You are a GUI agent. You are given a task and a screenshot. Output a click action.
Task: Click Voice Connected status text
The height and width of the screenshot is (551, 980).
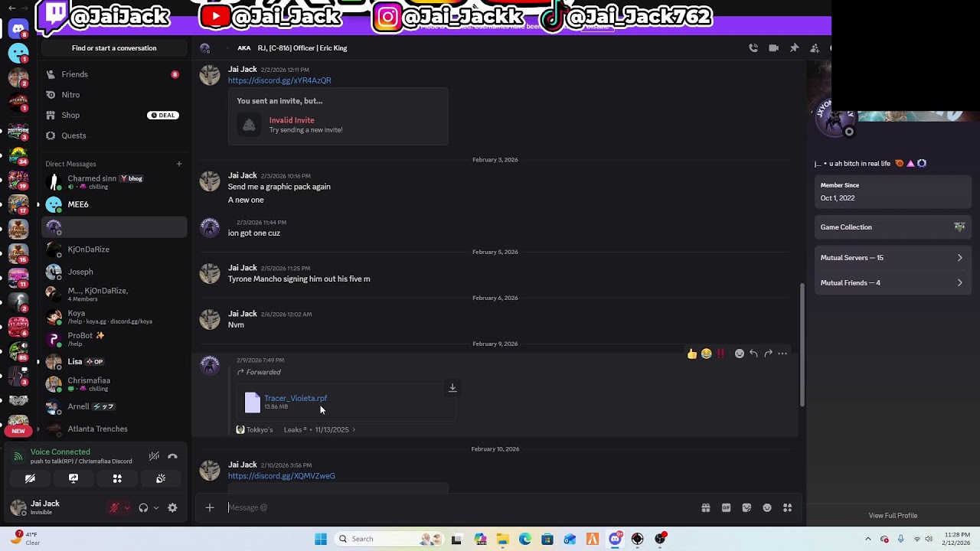coord(60,452)
